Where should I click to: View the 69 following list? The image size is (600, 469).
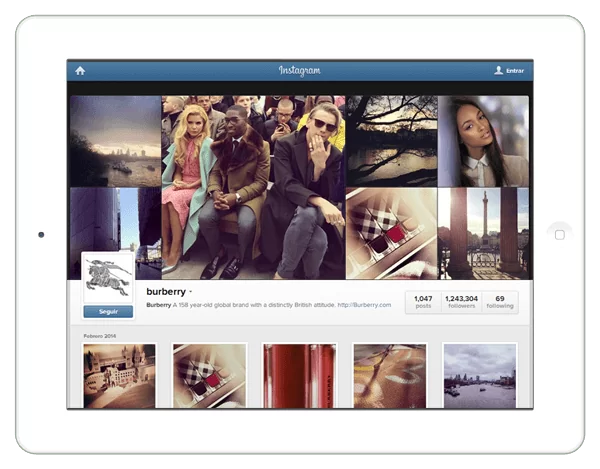500,302
